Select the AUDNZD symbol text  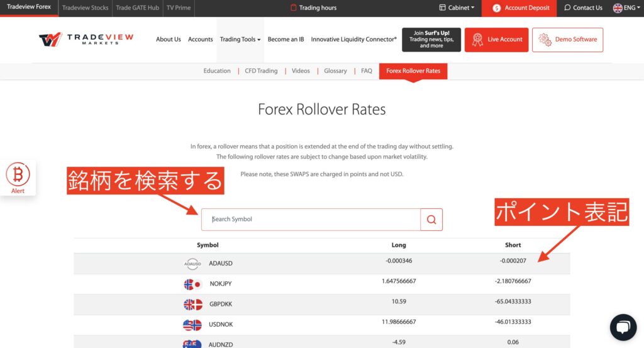[x=221, y=345]
